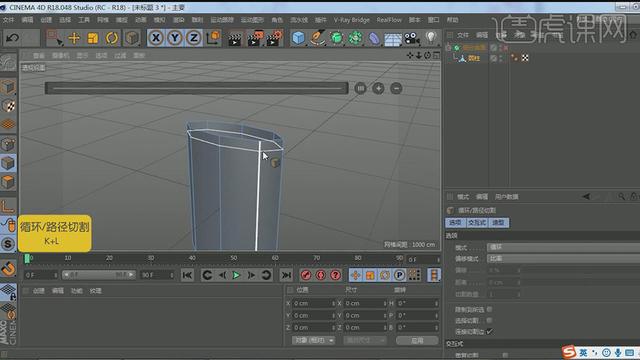
Task: Click the viewport loop cut slider bar
Action: tap(196, 88)
